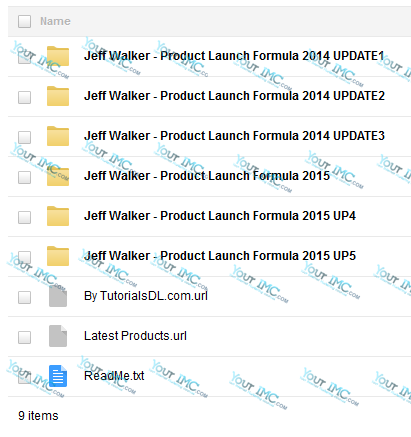This screenshot has width=411, height=437.
Task: Toggle the select-all checkbox beside Name
Action: pyautogui.click(x=24, y=21)
